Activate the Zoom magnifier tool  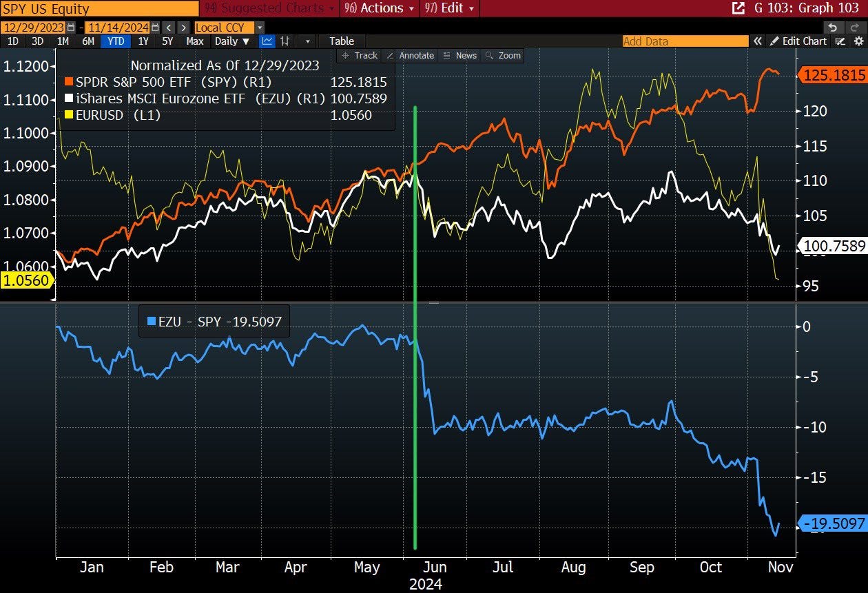coord(503,55)
